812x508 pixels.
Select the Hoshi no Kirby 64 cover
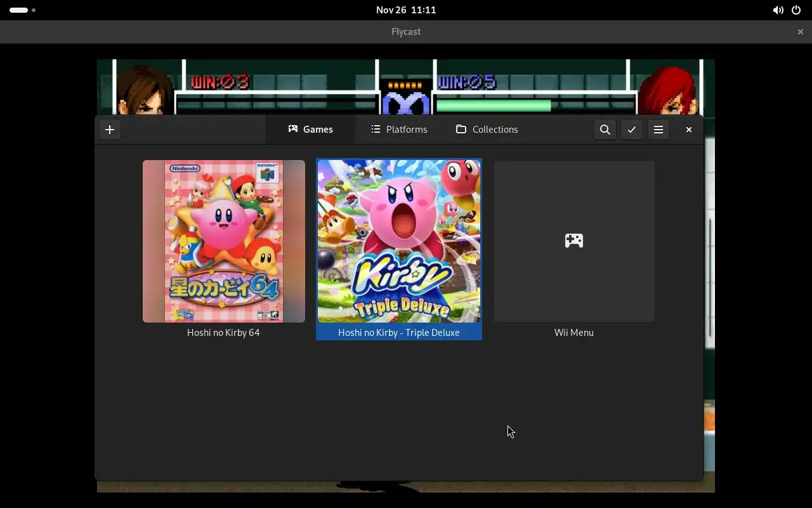click(224, 241)
